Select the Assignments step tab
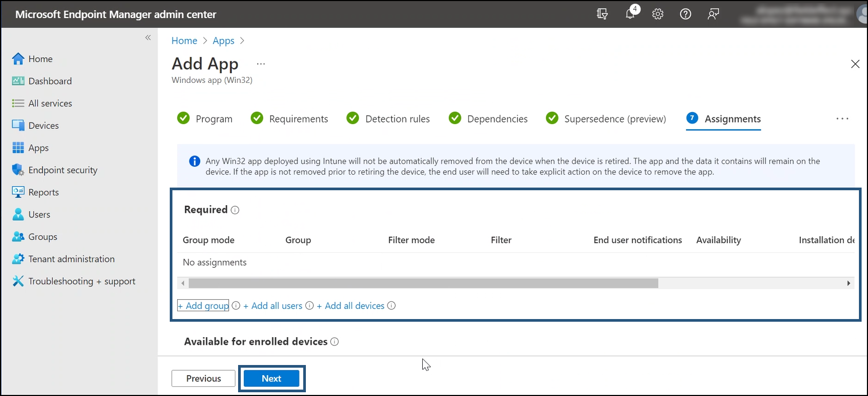 (x=723, y=119)
